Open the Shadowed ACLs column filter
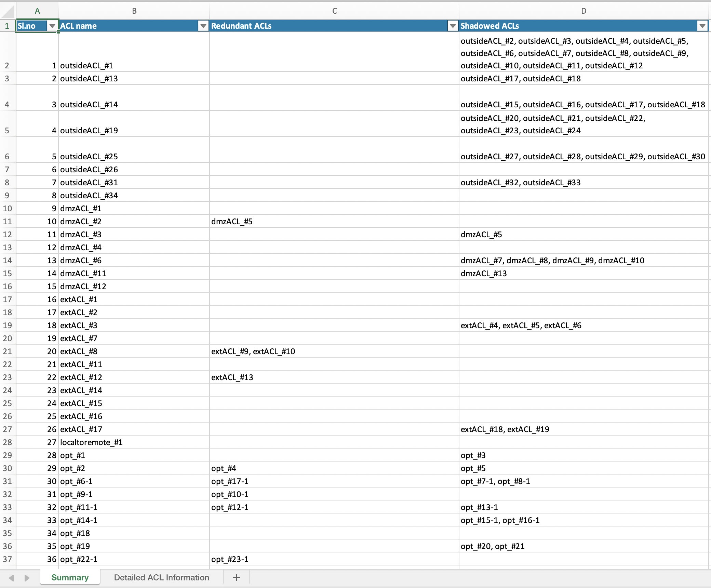This screenshot has width=711, height=588. pyautogui.click(x=703, y=26)
